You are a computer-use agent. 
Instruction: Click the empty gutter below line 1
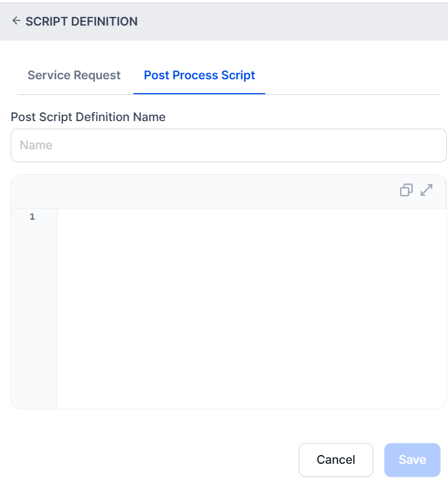point(34,315)
